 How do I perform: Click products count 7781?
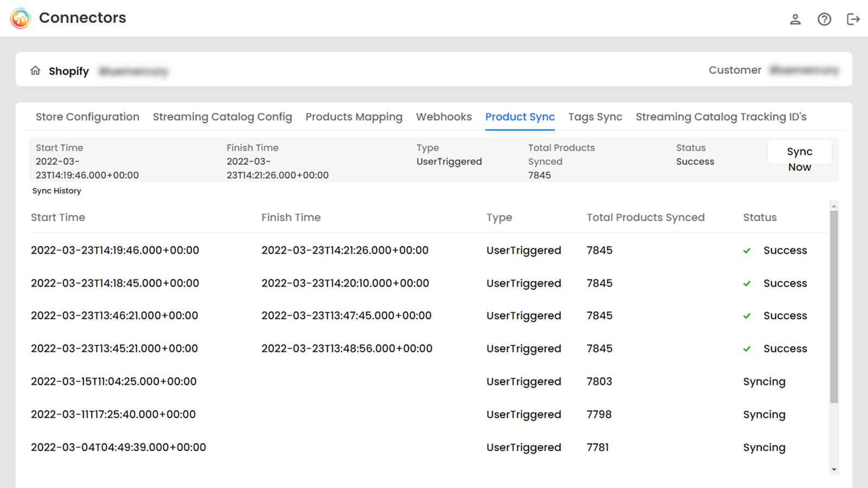(598, 447)
